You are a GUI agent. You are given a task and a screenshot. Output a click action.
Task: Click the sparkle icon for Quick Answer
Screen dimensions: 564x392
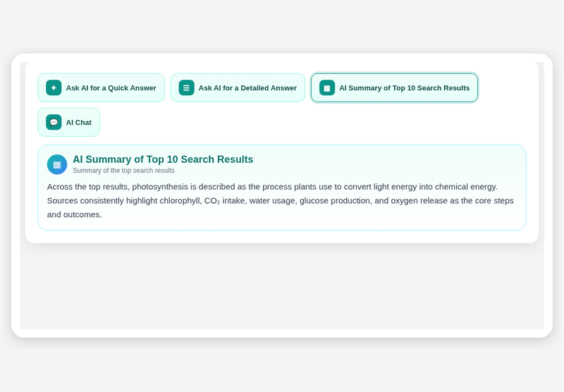(54, 87)
